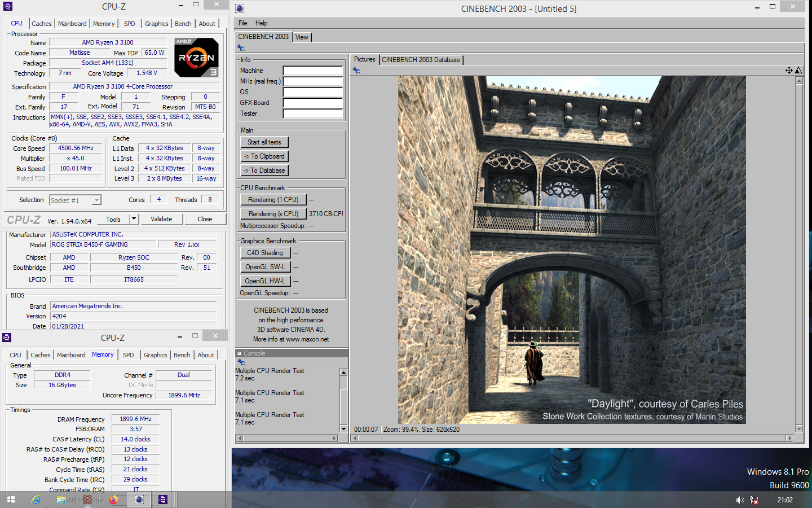Launch Internet Explorer from taskbar

pos(36,500)
